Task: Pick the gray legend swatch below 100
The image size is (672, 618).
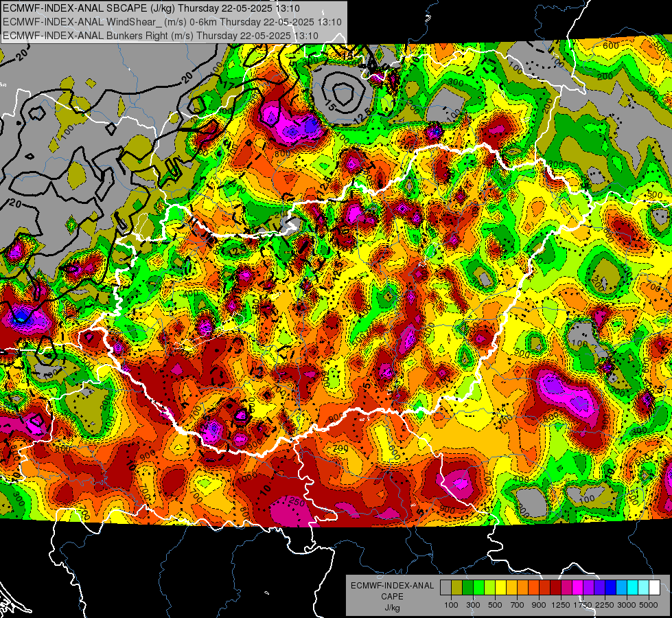Action: pos(445,587)
